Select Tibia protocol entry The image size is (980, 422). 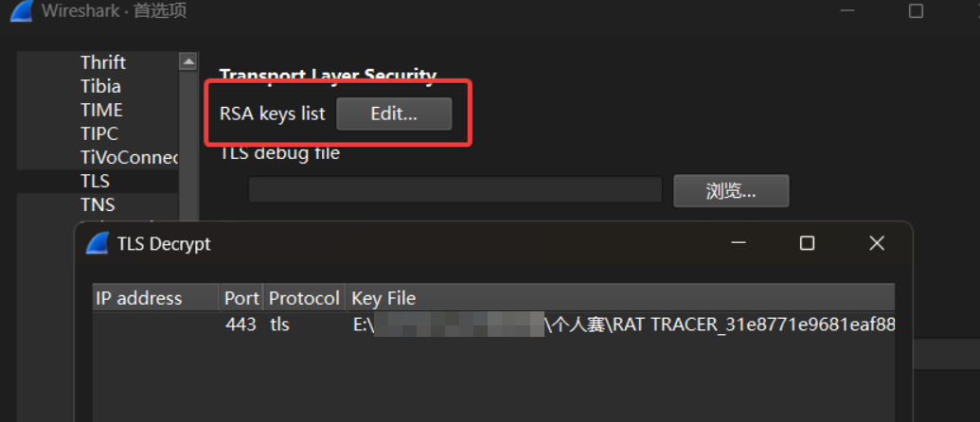100,86
